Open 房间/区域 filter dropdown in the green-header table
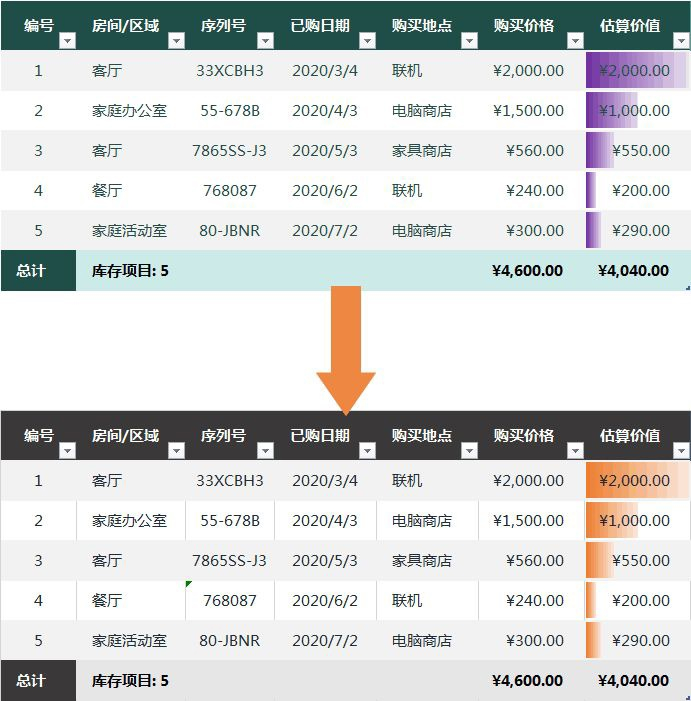Viewport: 691px width, 701px height. 176,41
